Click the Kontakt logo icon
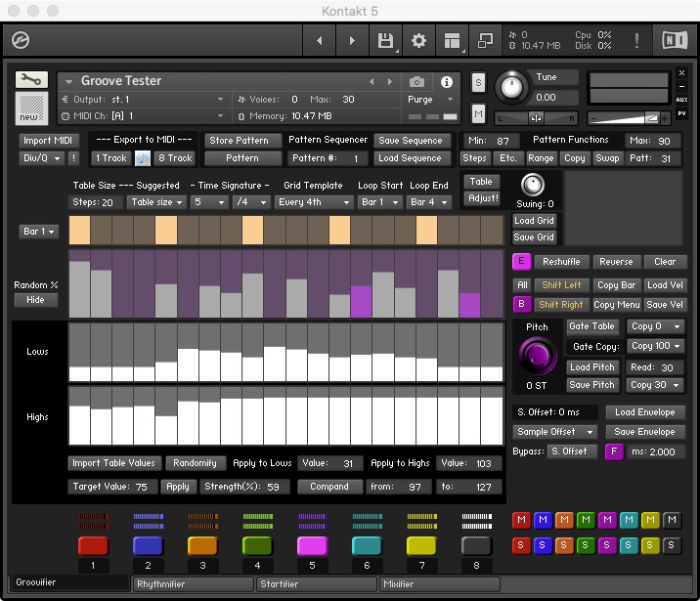The height and width of the screenshot is (601, 700). point(22,41)
